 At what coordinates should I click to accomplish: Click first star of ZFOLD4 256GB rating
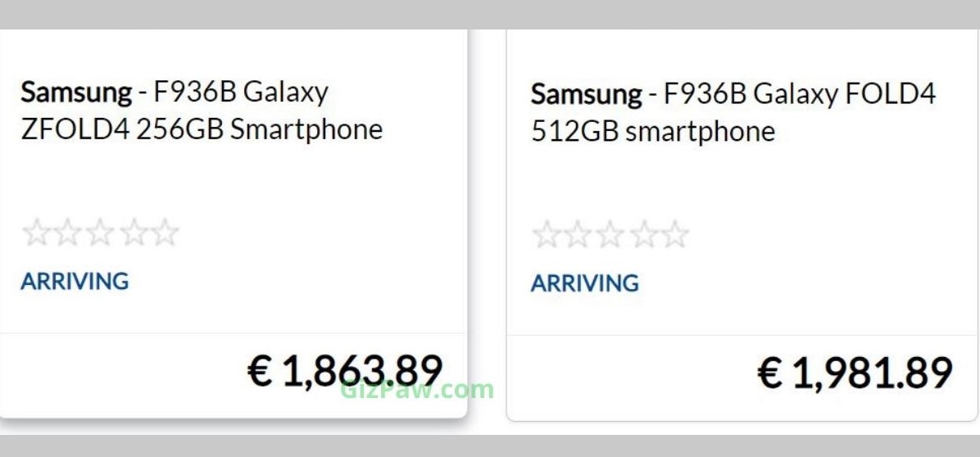point(36,233)
